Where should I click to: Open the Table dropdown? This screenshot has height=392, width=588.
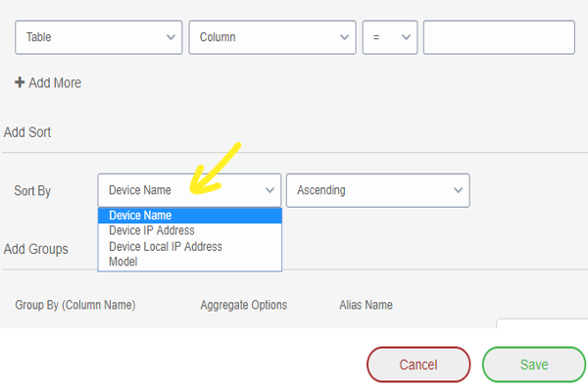[99, 37]
